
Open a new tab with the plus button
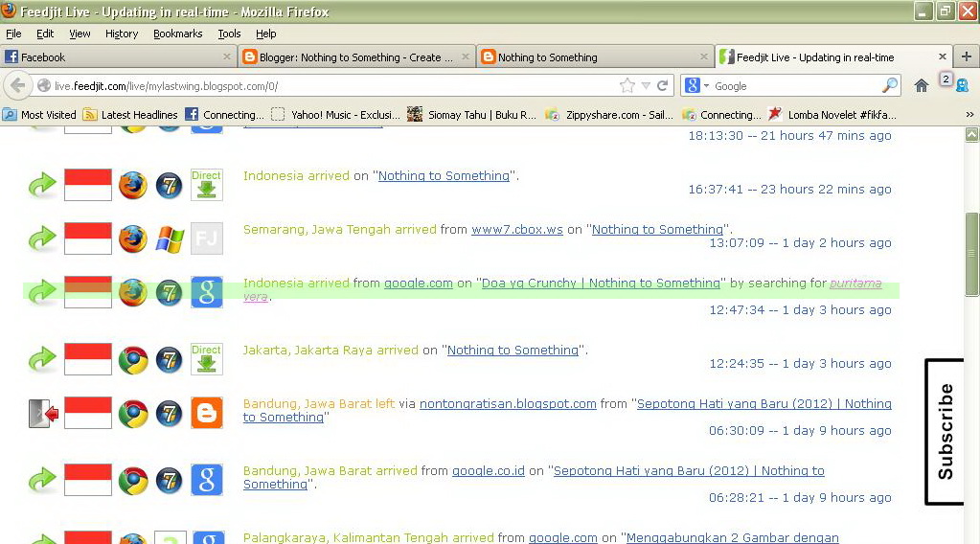pos(967,57)
